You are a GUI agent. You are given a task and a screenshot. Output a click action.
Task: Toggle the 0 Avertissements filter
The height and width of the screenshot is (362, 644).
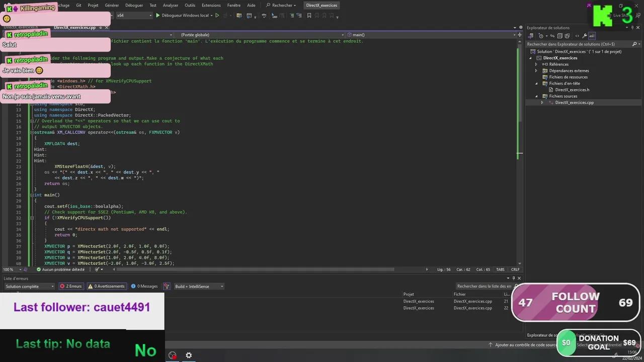(106, 286)
